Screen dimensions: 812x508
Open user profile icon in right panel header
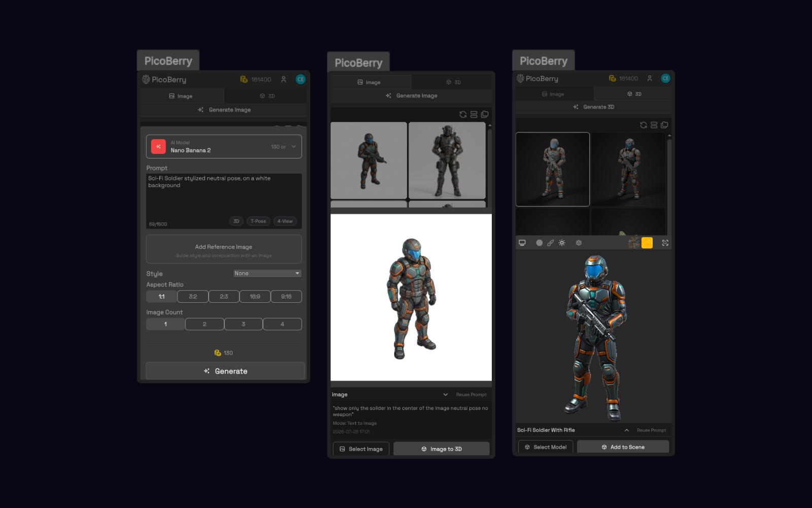click(x=650, y=78)
